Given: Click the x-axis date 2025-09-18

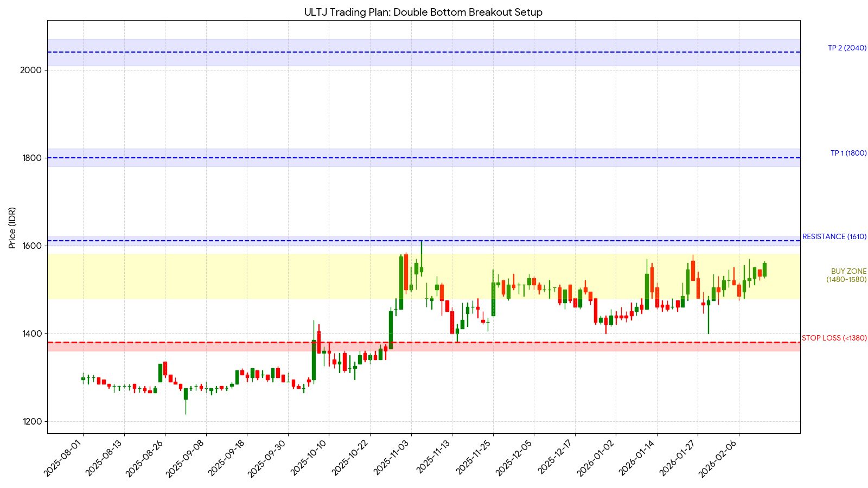Looking at the screenshot, I should coord(228,459).
